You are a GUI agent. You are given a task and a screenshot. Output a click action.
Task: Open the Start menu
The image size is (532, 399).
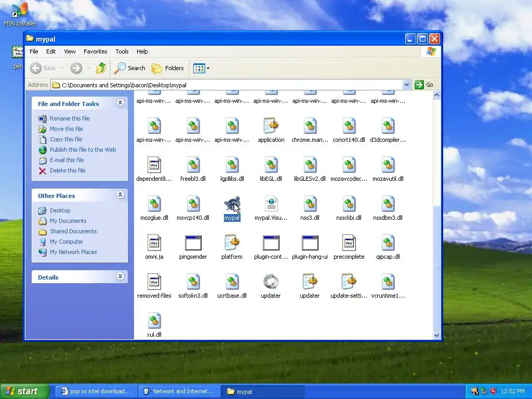(24, 392)
